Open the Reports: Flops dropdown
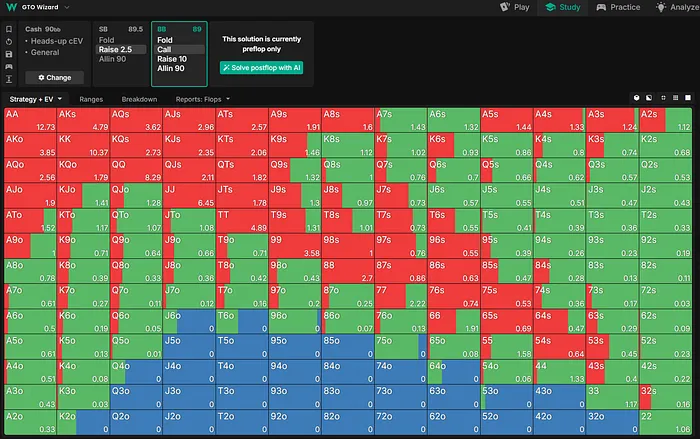Screen dimensions: 700x439 pos(204,100)
